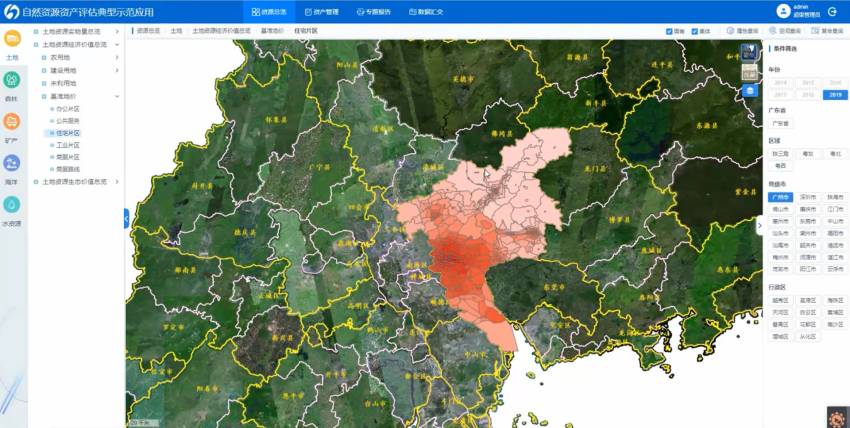
Task: Toggle the 国省 boundary checkbox
Action: pos(669,31)
